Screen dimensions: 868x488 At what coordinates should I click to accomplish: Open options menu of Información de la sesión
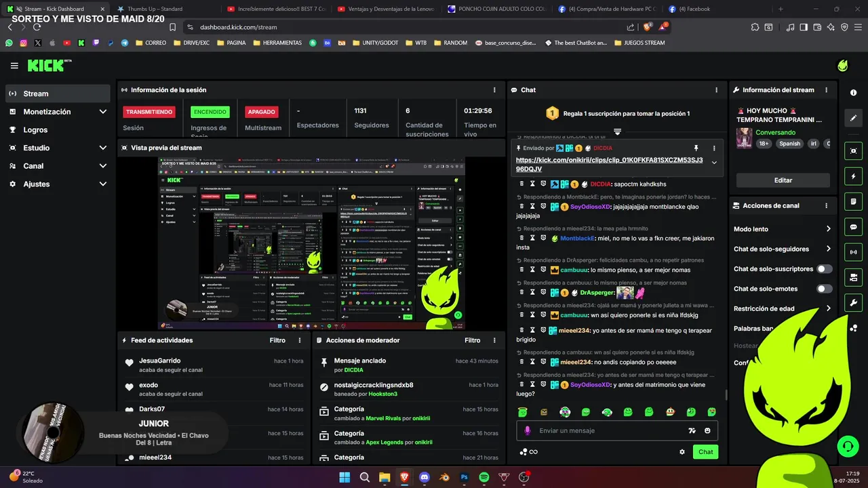point(494,89)
